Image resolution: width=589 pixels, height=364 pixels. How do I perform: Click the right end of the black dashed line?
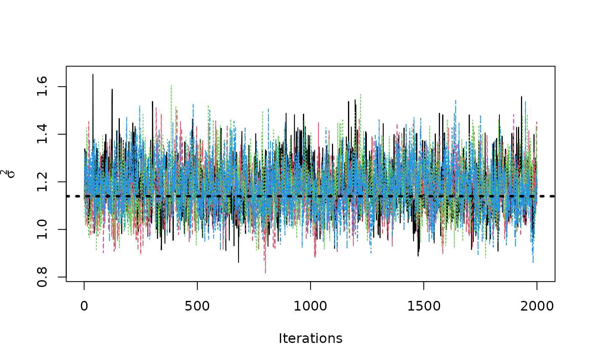pyautogui.click(x=535, y=196)
